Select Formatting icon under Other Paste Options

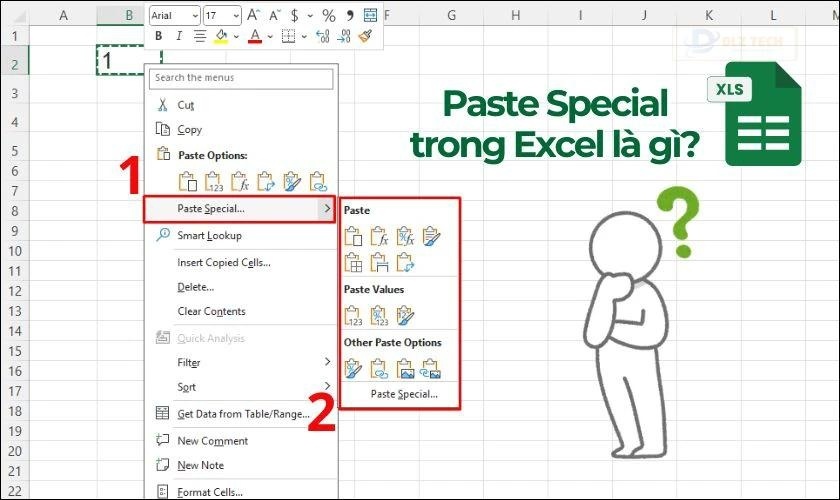(353, 369)
